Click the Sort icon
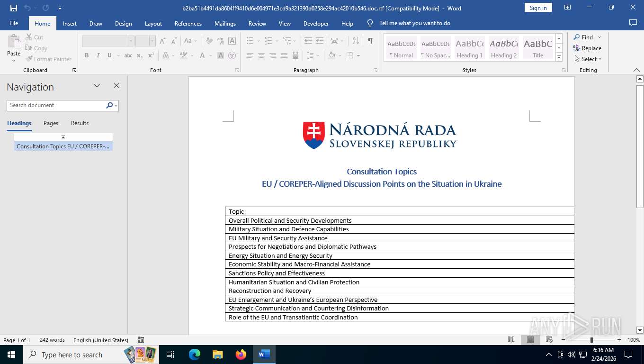Viewport: 644px width, 364px height. pyautogui.click(x=356, y=41)
